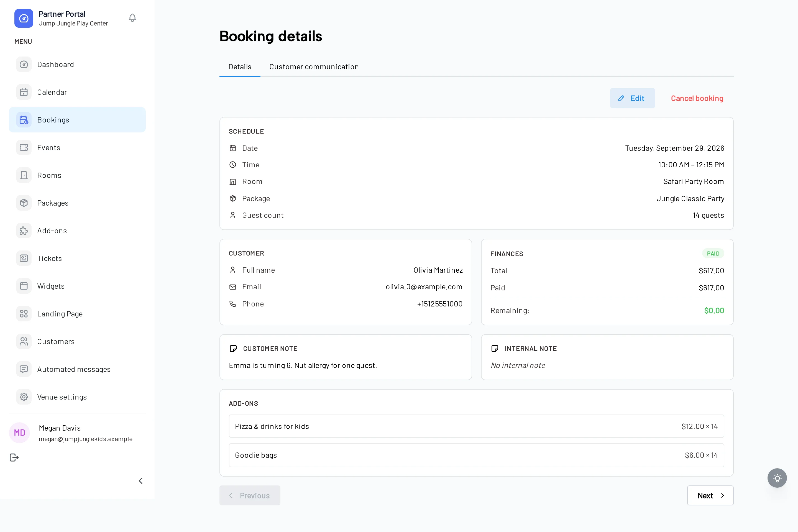
Task: Click the 14 guests value
Action: [709, 216]
